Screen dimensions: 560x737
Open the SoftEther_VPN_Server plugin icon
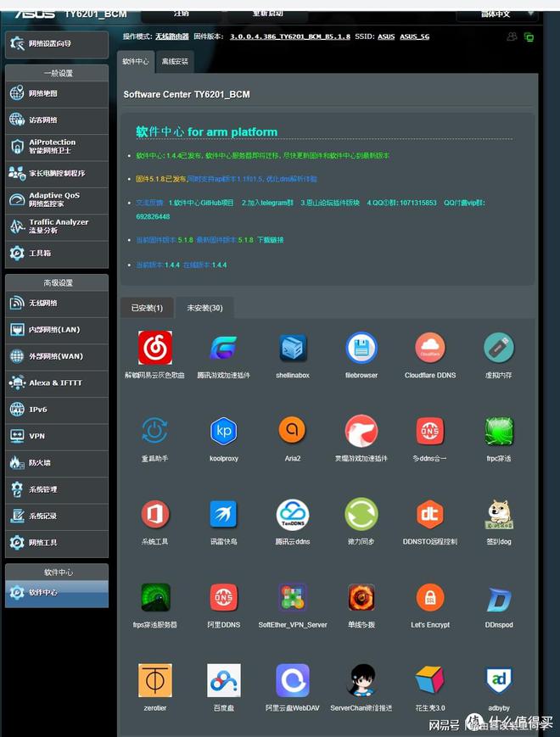[x=293, y=597]
